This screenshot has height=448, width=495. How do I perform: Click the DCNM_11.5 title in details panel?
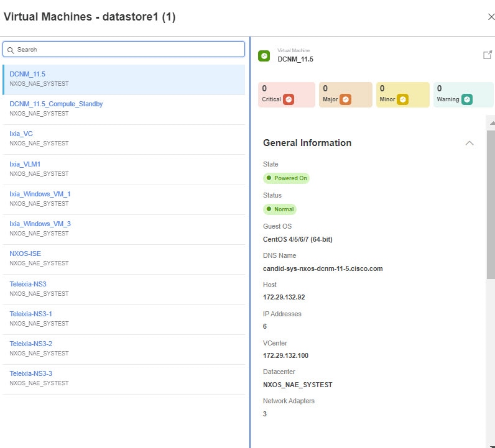pyautogui.click(x=295, y=59)
